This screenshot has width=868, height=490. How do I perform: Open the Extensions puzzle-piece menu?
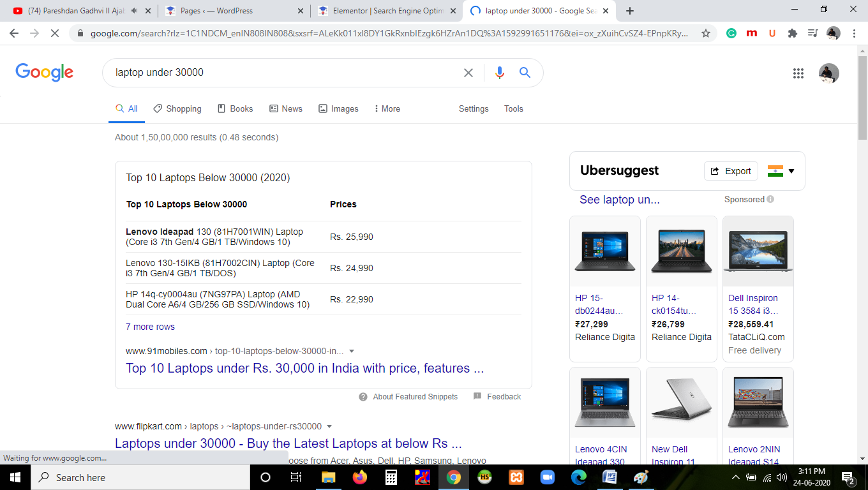(x=793, y=33)
